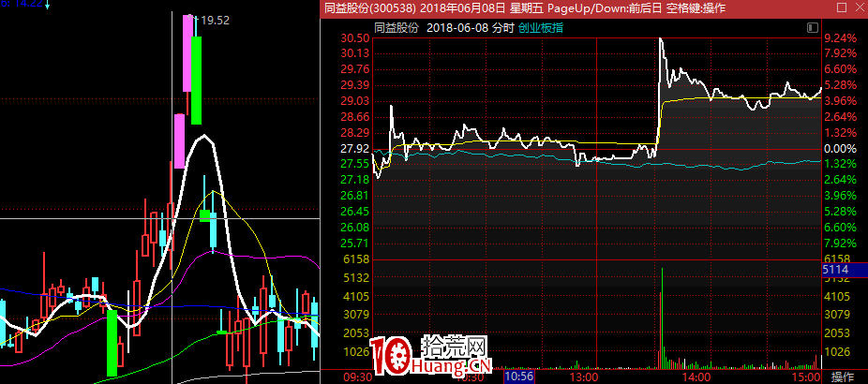Image resolution: width=868 pixels, height=384 pixels.
Task: Select the highlighted 10:56 time marker
Action: pyautogui.click(x=519, y=377)
